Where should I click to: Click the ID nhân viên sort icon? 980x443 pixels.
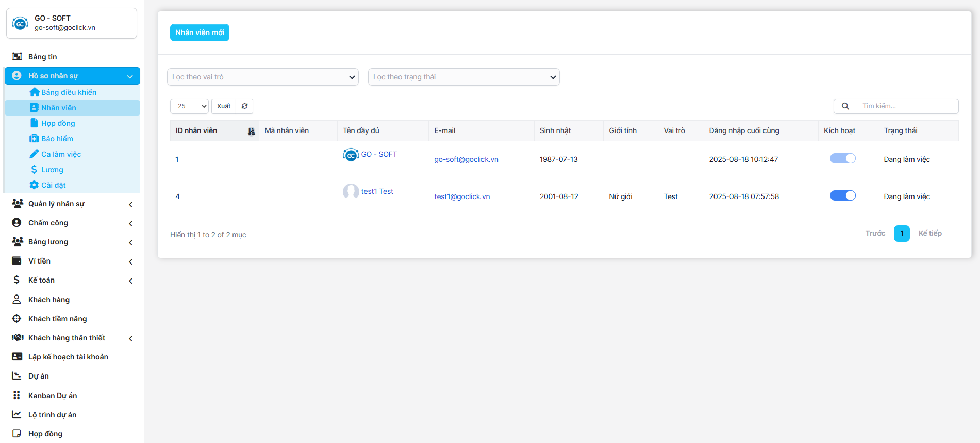tap(251, 131)
